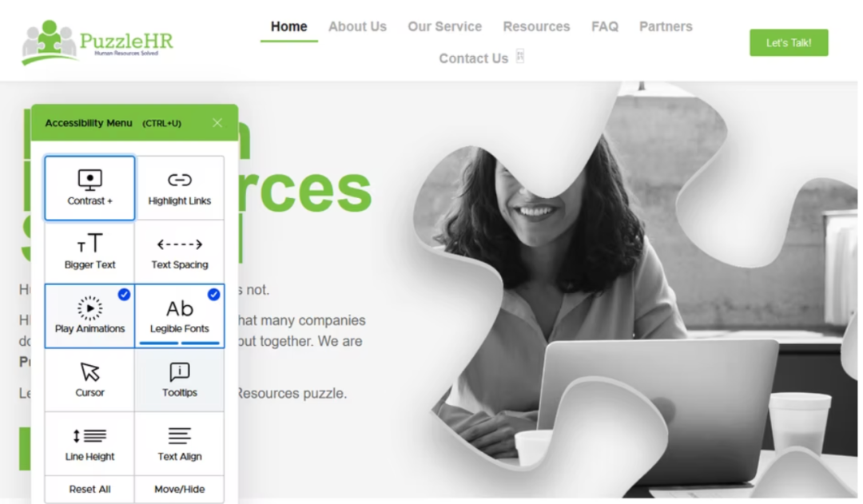Image resolution: width=863 pixels, height=504 pixels.
Task: Click the Reset All button
Action: point(89,489)
